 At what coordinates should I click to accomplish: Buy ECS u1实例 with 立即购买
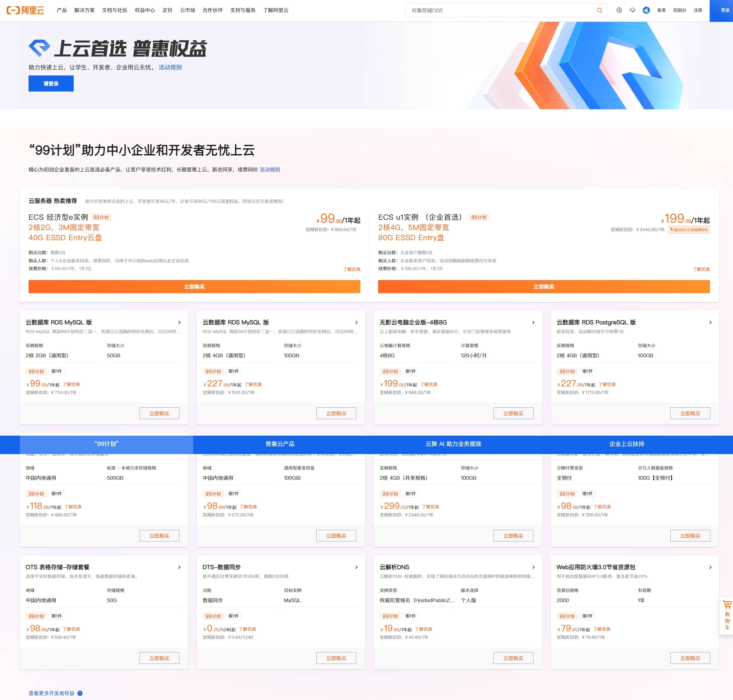point(544,286)
